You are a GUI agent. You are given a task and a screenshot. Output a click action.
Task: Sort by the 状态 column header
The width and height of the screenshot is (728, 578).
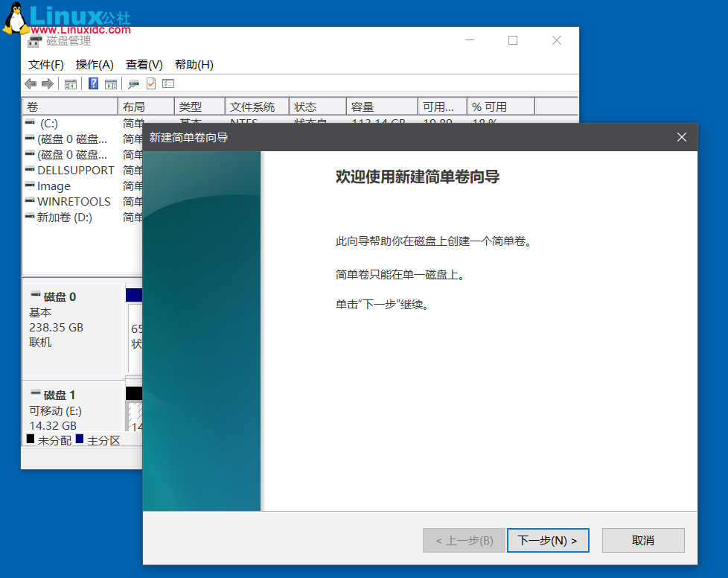318,107
